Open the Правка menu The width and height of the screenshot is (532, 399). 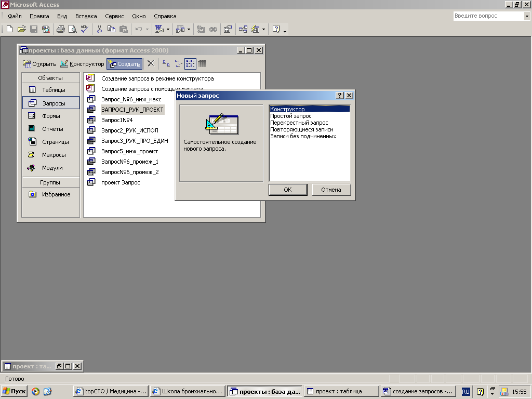(39, 16)
